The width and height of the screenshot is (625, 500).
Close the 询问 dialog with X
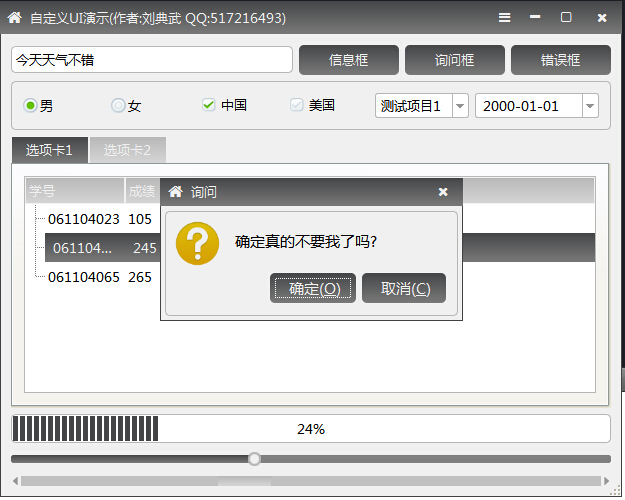[x=443, y=192]
